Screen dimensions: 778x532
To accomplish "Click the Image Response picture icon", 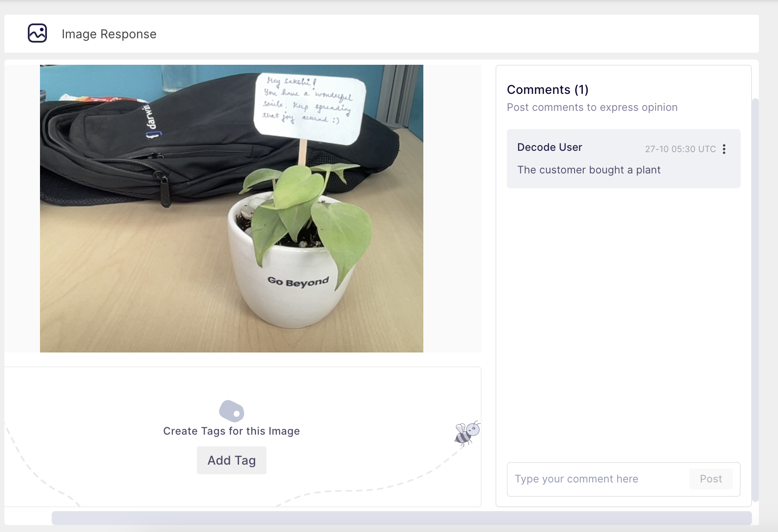I will 37,33.
